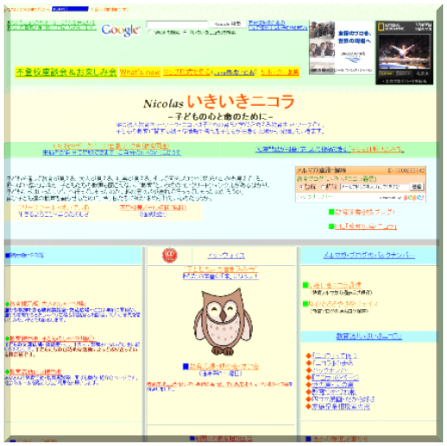
Task: Open the blue link in green banner's left half
Action: [x=111, y=153]
